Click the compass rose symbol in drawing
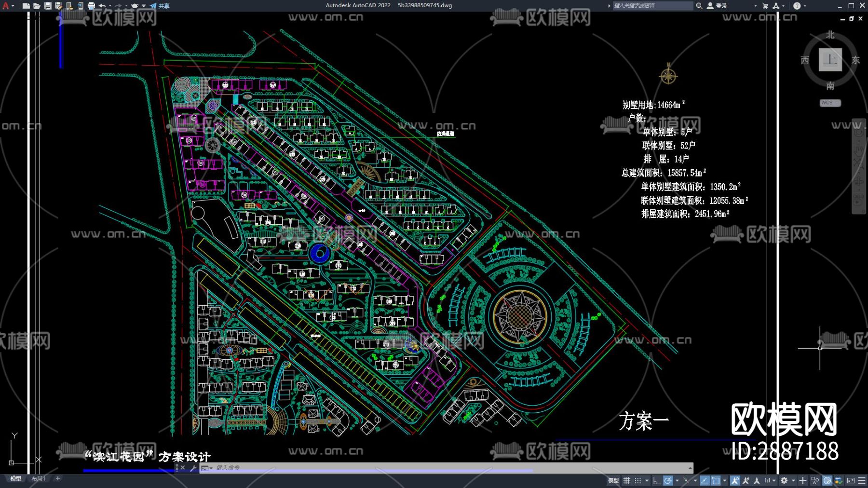 point(668,75)
